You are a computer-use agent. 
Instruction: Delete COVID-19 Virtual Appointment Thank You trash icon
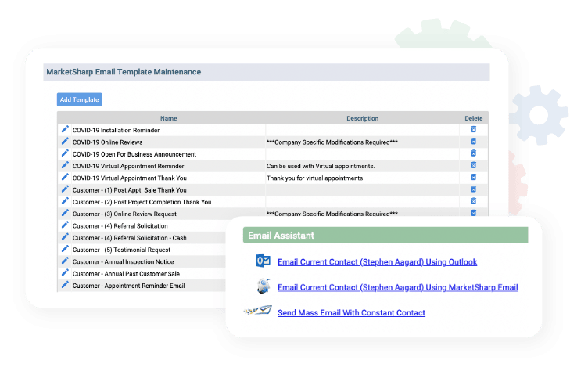tap(474, 177)
